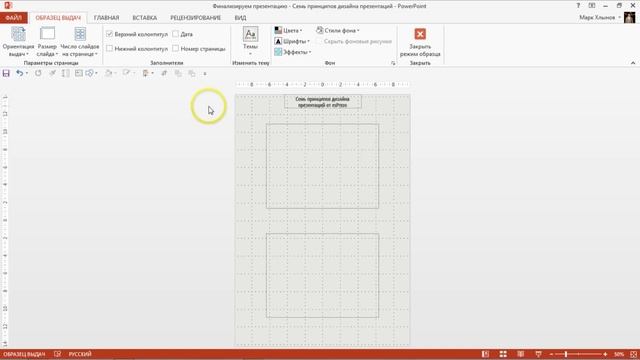Click the Цвета color palette icon
Screen dimensions: 640x360
tap(278, 30)
